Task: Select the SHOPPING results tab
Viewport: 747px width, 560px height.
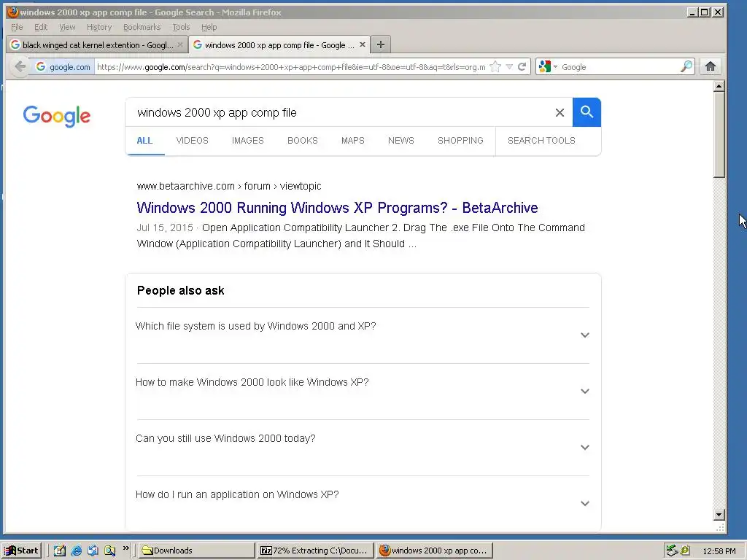Action: point(460,141)
